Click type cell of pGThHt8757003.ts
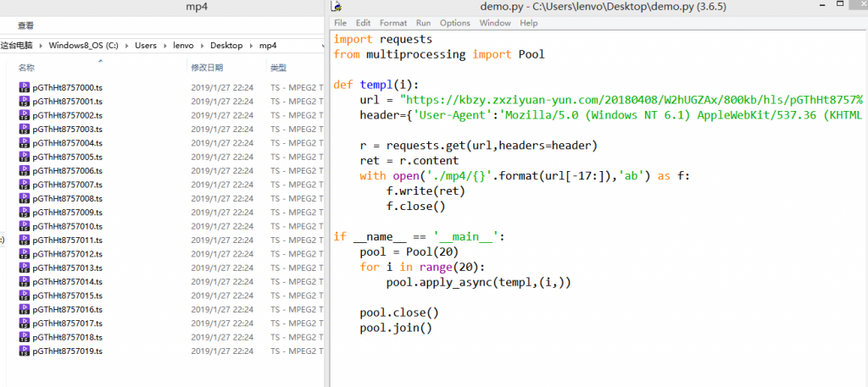Viewport: 868px width, 387px height. (297, 129)
